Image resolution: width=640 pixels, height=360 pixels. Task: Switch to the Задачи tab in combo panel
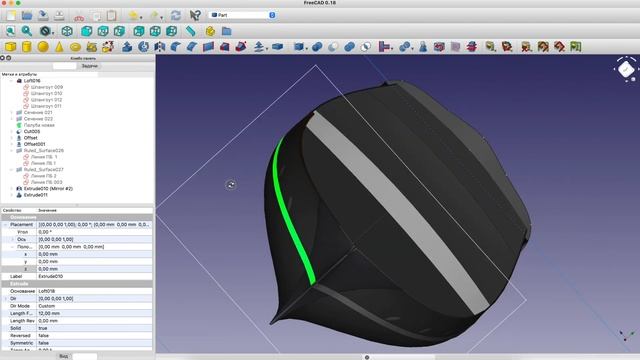click(x=89, y=66)
